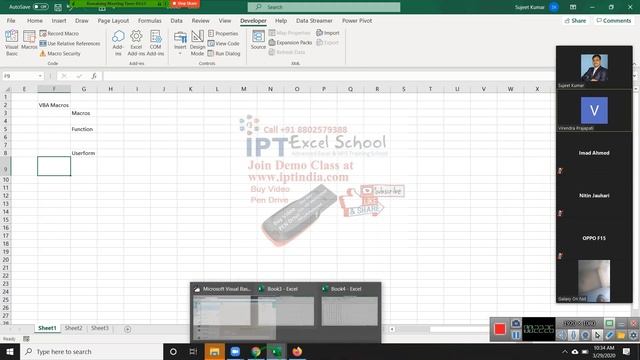
Task: Select column header K
Action: (190, 89)
